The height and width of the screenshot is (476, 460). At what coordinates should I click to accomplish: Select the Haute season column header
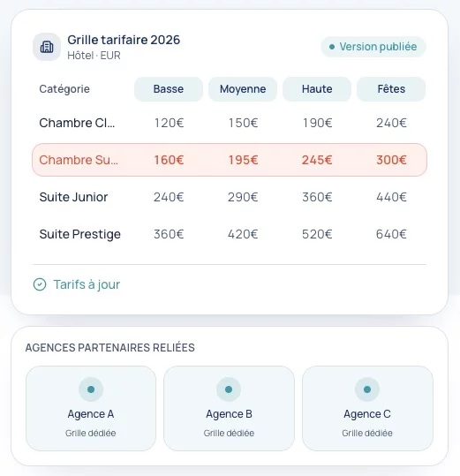(x=317, y=89)
